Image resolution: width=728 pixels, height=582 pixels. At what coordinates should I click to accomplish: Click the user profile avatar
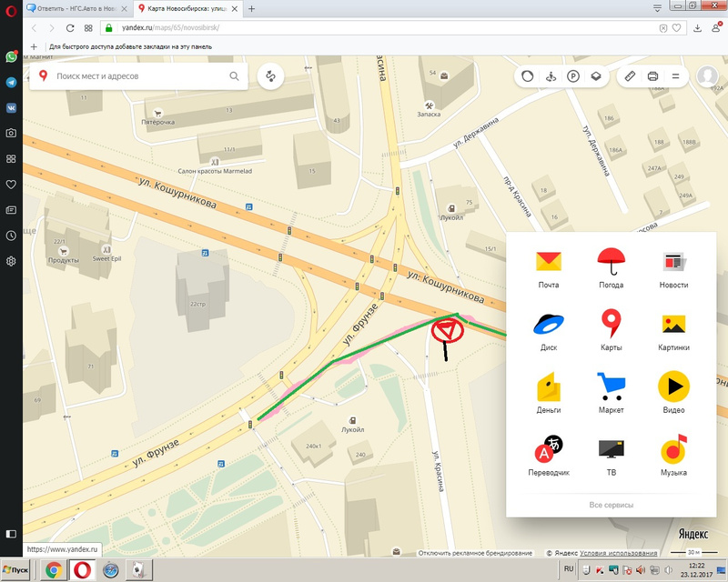pyautogui.click(x=707, y=77)
